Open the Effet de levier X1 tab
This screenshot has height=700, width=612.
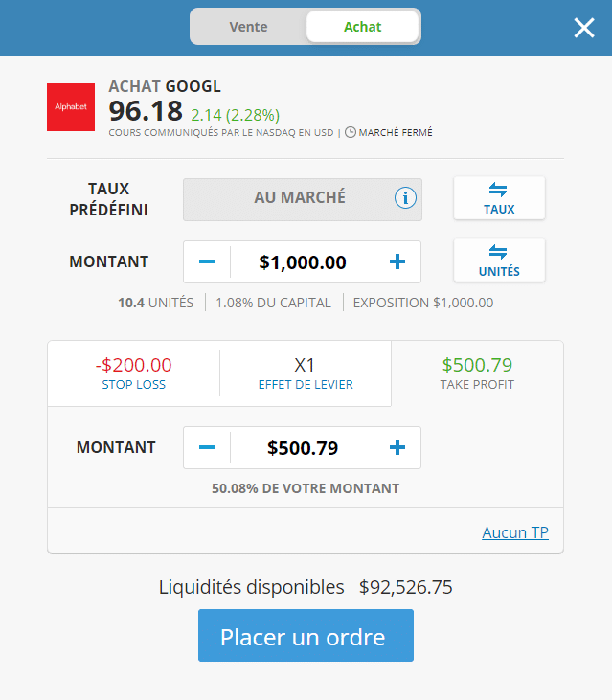click(x=306, y=373)
